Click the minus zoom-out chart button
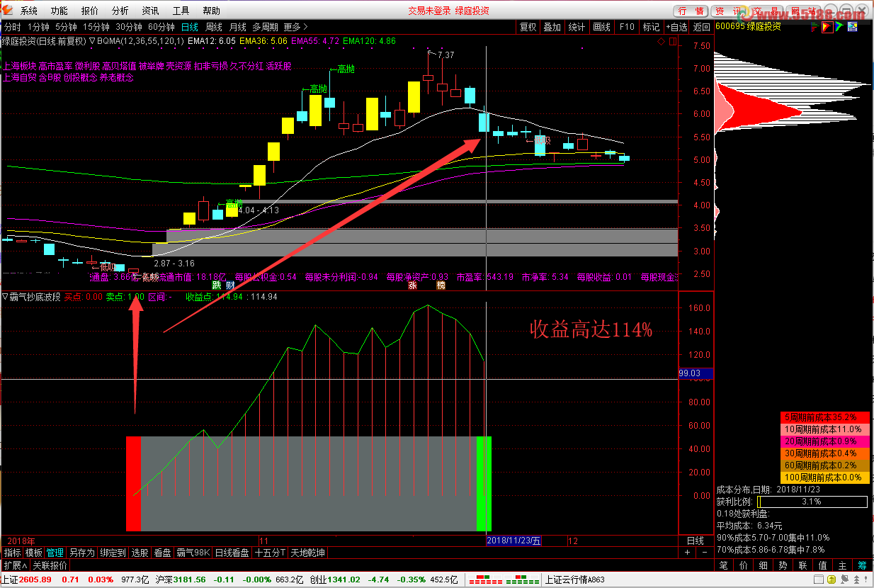The image size is (874, 588). click(x=703, y=553)
